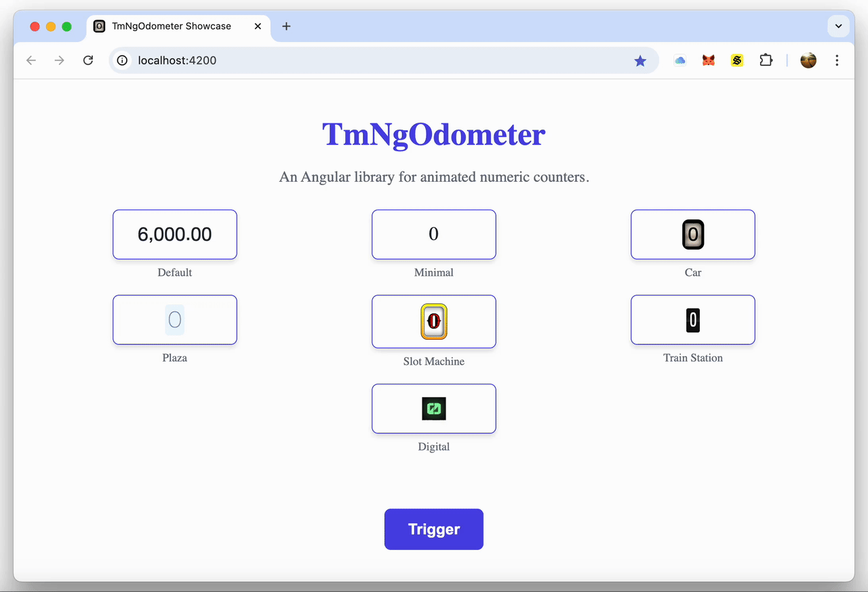Open a new tab with plus button
This screenshot has height=592, width=868.
click(x=286, y=26)
